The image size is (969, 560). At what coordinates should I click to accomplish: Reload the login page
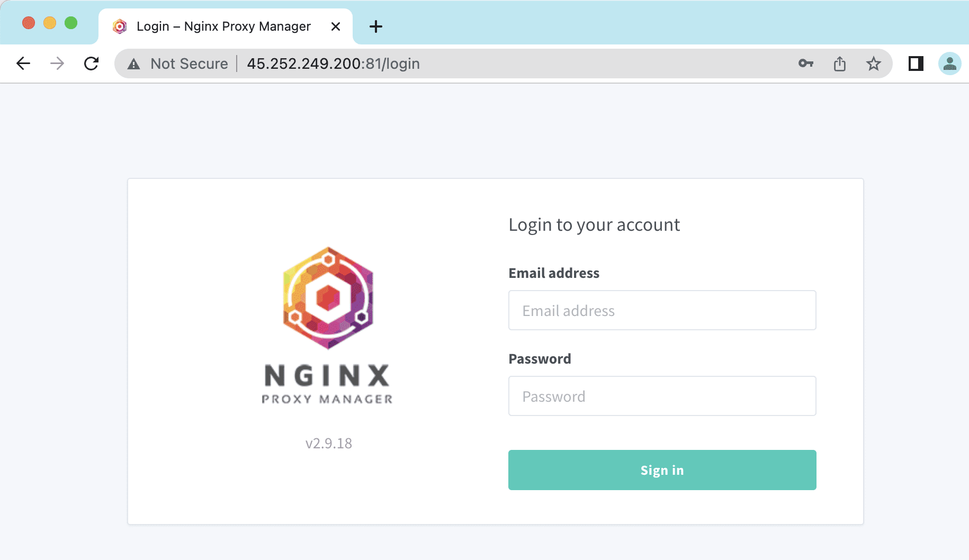(x=91, y=64)
